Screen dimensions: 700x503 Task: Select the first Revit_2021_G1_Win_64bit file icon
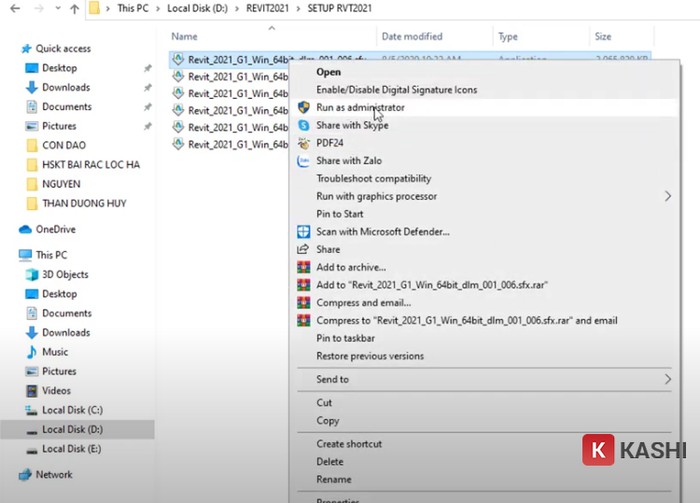pyautogui.click(x=178, y=59)
